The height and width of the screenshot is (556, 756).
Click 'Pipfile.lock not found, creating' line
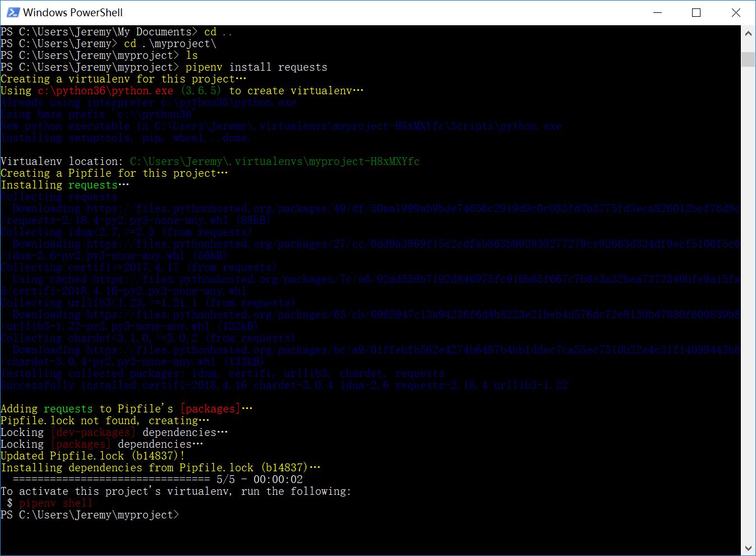[105, 421]
